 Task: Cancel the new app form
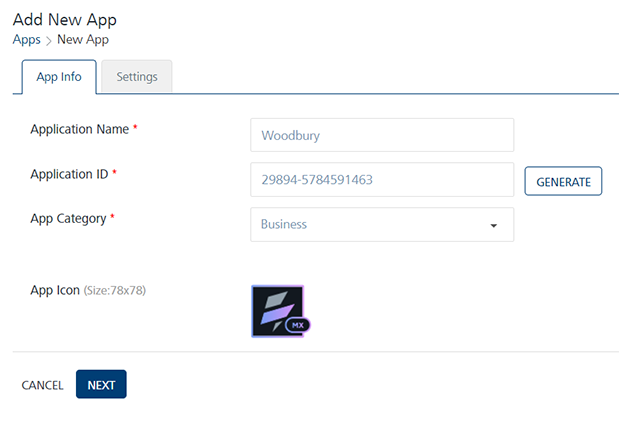point(42,385)
